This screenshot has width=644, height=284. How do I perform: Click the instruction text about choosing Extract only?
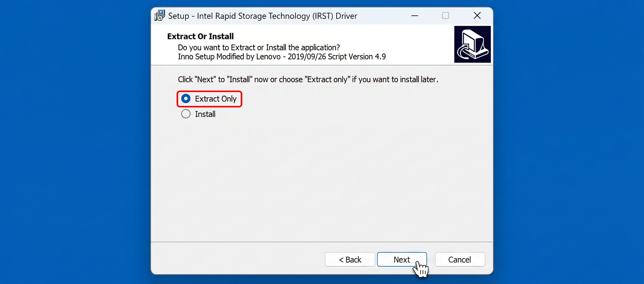point(308,79)
